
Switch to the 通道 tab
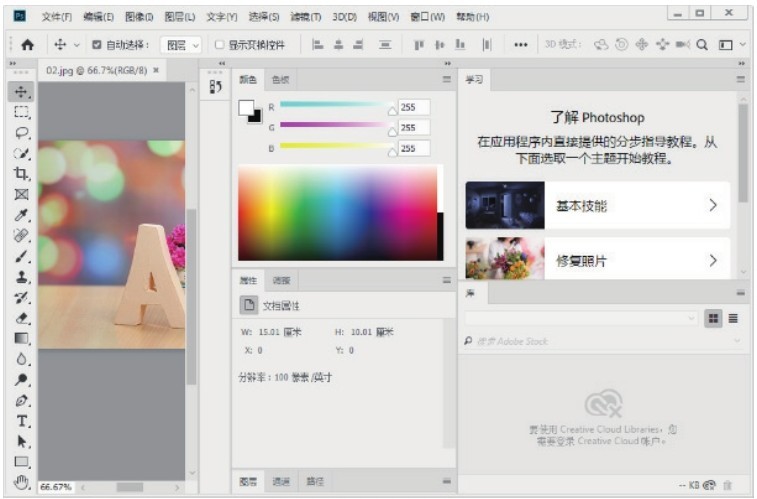(x=281, y=482)
